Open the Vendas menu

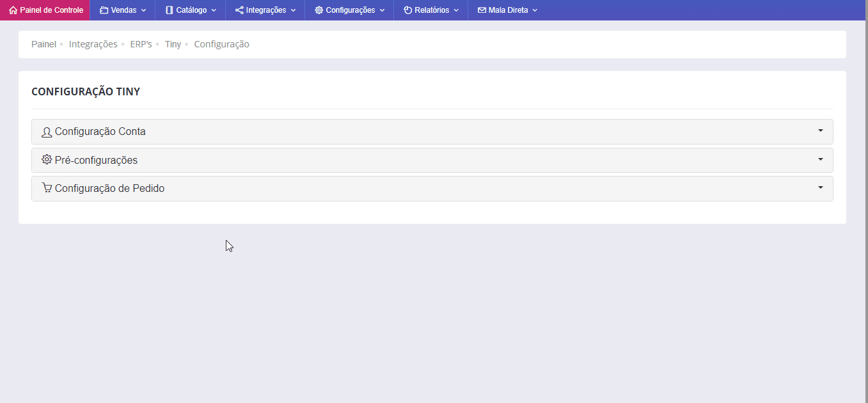coord(123,10)
